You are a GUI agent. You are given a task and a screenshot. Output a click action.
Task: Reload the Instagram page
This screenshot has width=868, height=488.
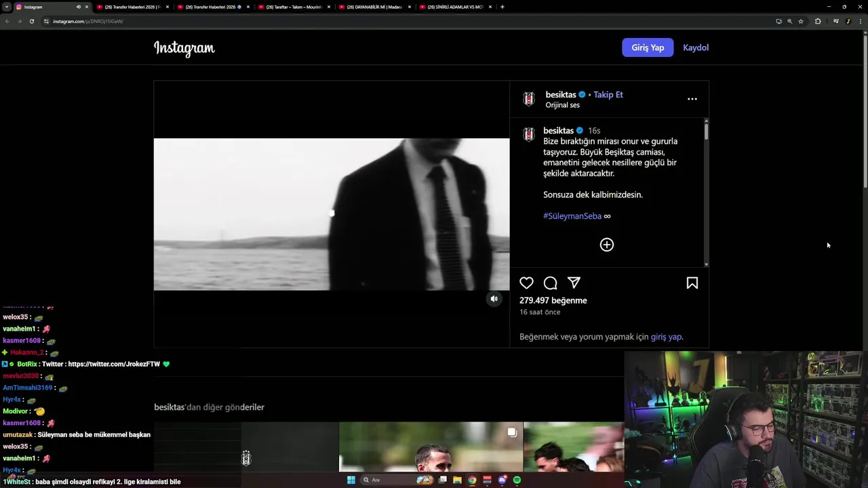[31, 21]
